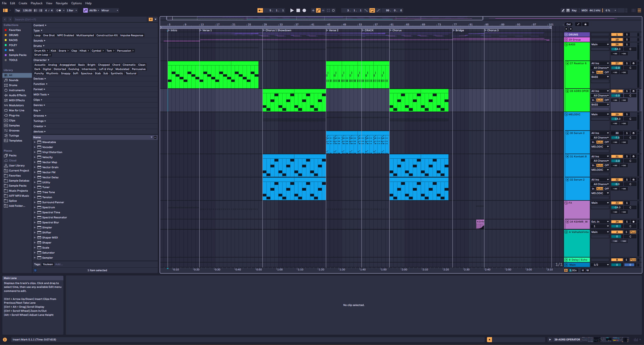The height and width of the screenshot is (345, 644).
Task: Switch monitoring to In on 28 ADRS OPER
Action: 593,100
